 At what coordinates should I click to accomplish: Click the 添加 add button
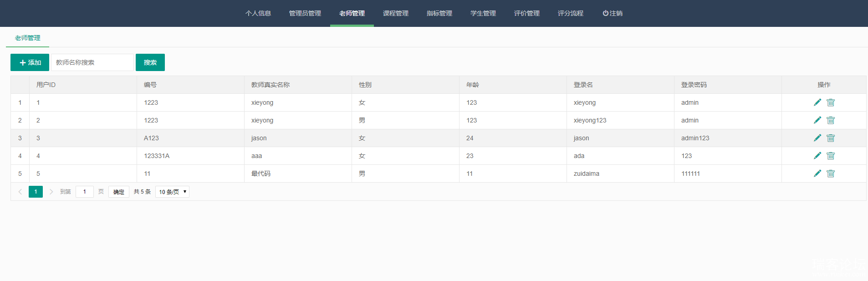pos(30,62)
